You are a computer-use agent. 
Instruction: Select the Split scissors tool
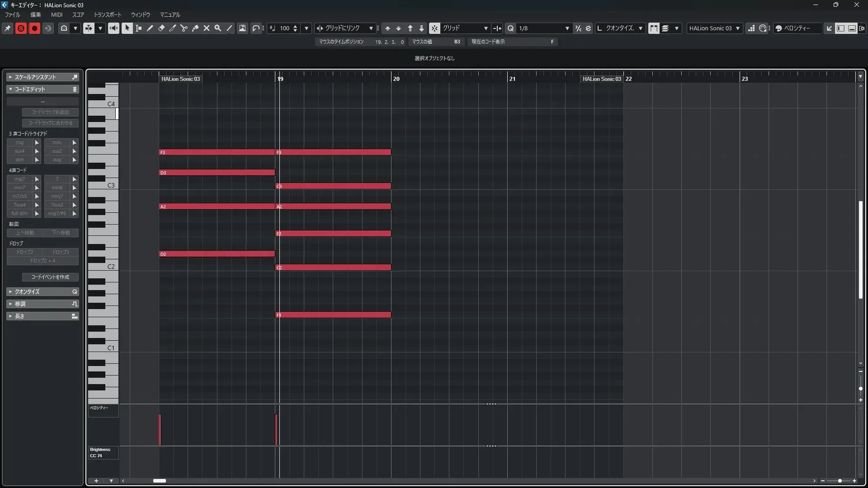184,28
